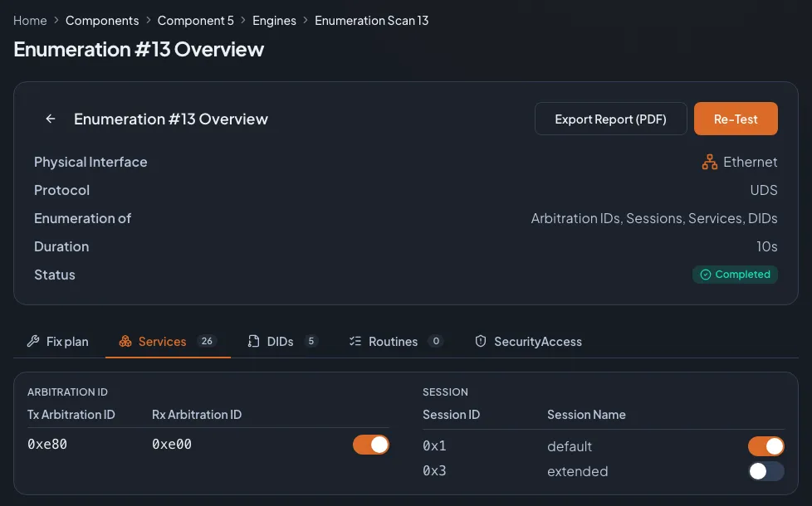
Task: Click the Tx Arbitration ID value 0xe80
Action: click(47, 445)
